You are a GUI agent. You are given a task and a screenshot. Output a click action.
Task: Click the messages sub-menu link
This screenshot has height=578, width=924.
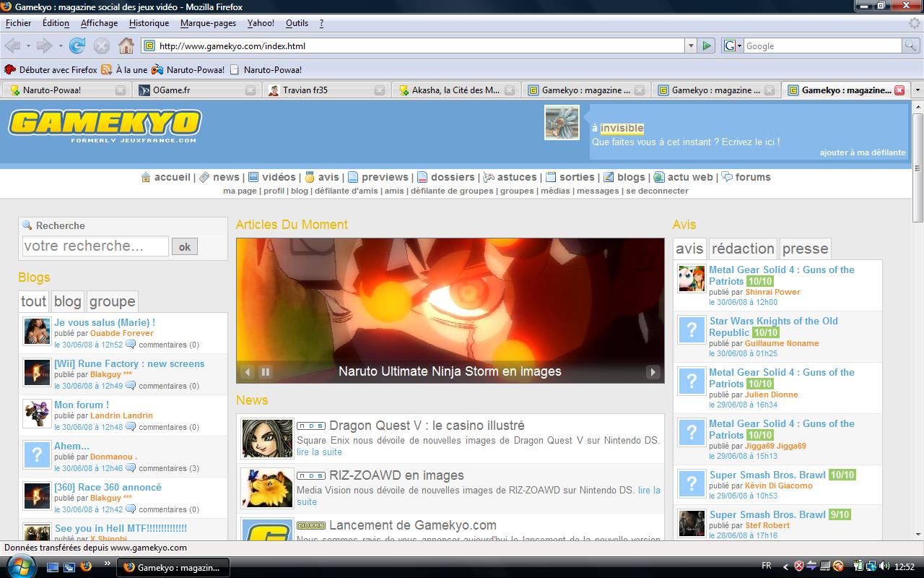coord(598,191)
